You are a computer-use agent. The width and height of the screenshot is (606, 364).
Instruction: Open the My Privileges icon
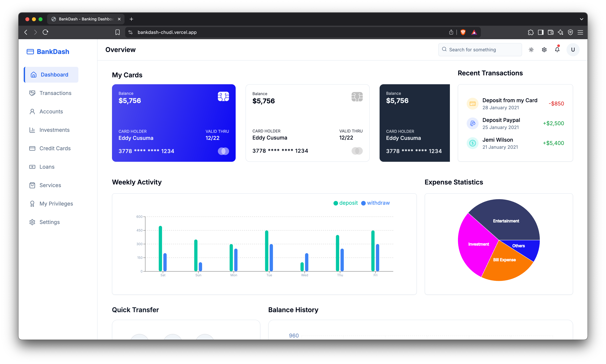click(33, 204)
